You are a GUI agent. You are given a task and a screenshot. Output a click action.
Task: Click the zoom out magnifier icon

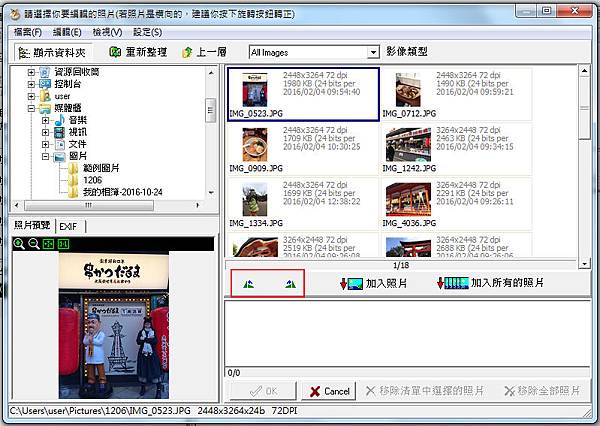point(34,244)
